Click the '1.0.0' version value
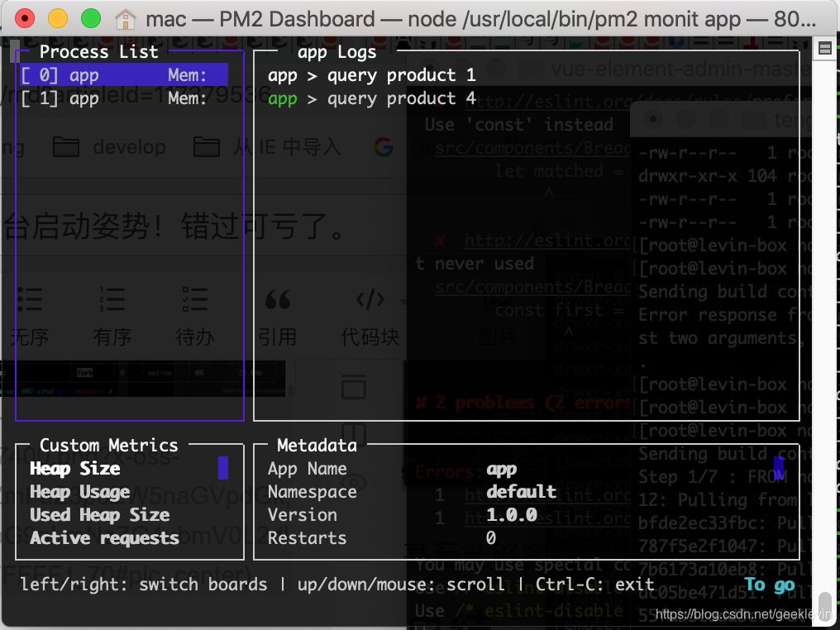840x630 pixels. (512, 515)
